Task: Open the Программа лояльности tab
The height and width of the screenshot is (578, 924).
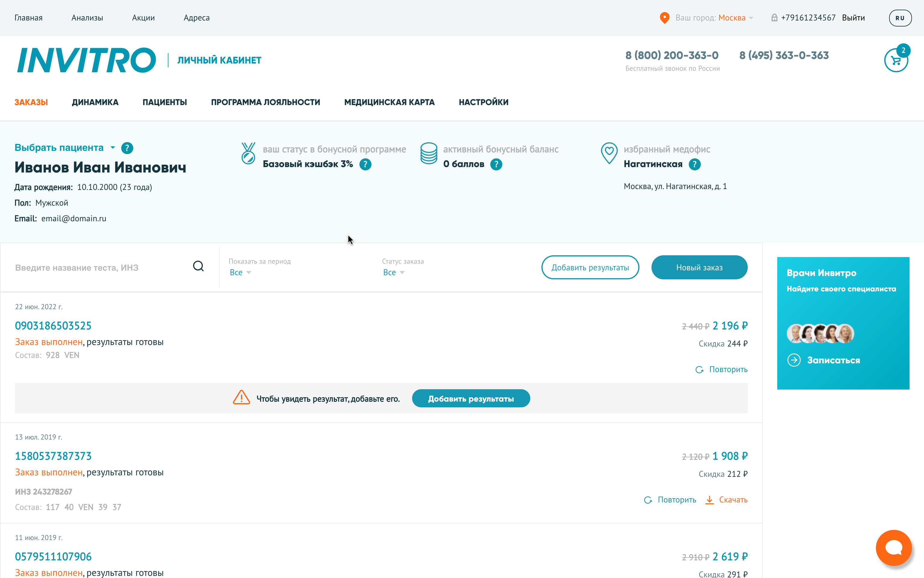Action: 265,102
